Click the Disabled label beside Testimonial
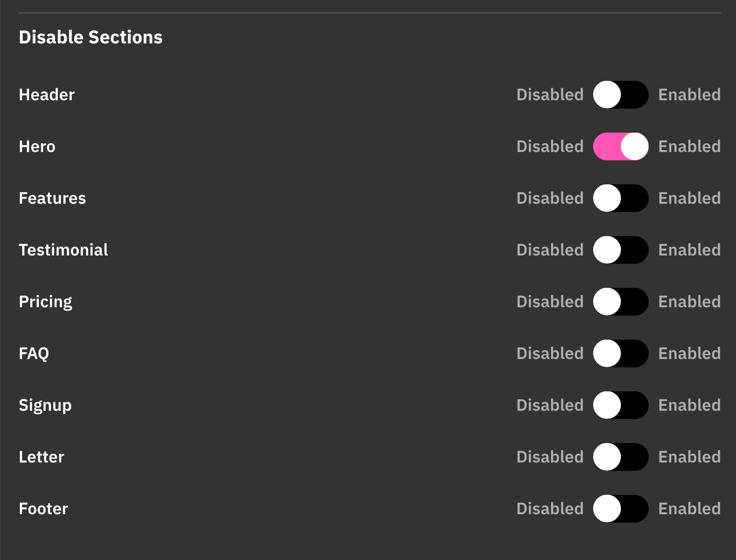 [550, 250]
